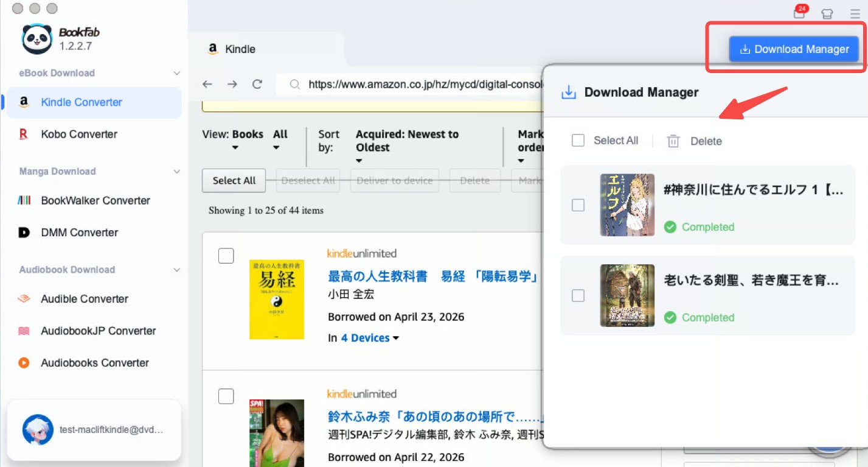Go forward with the browser forward arrow
Screen dimensions: 868x467
pos(232,85)
